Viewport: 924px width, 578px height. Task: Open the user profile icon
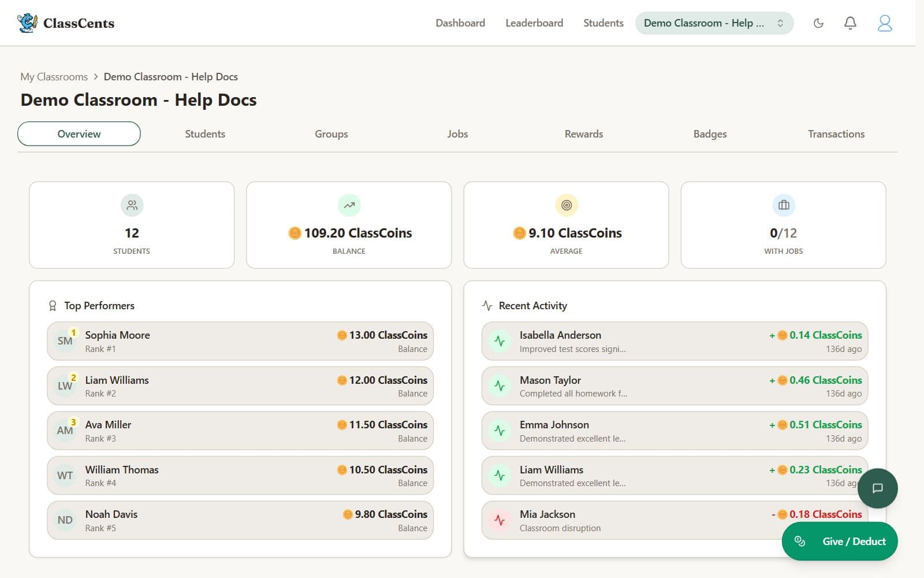pos(885,23)
